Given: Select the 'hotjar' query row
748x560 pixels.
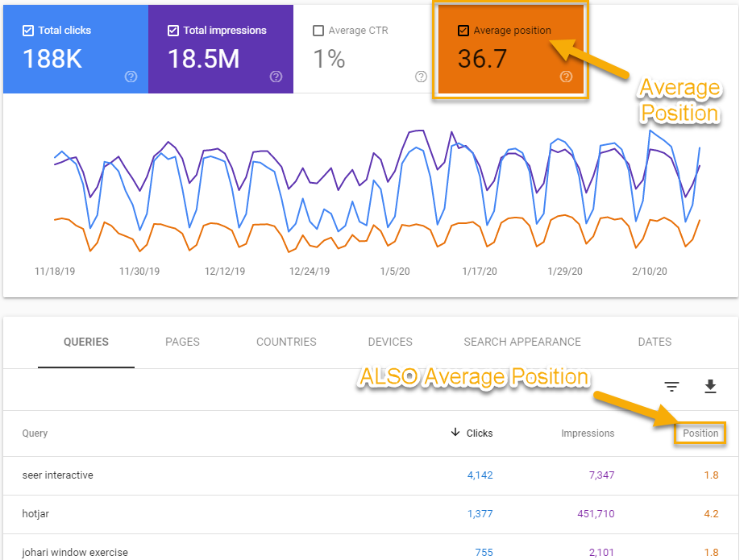Looking at the screenshot, I should coord(35,514).
